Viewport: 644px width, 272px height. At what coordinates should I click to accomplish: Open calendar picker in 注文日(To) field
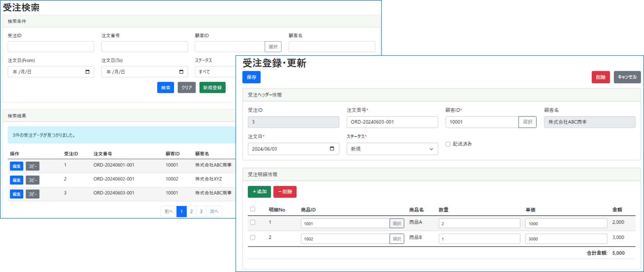(x=181, y=72)
